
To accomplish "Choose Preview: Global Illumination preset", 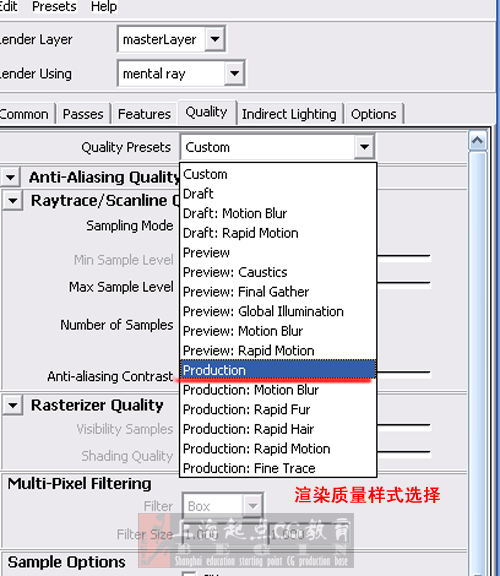I will (278, 312).
